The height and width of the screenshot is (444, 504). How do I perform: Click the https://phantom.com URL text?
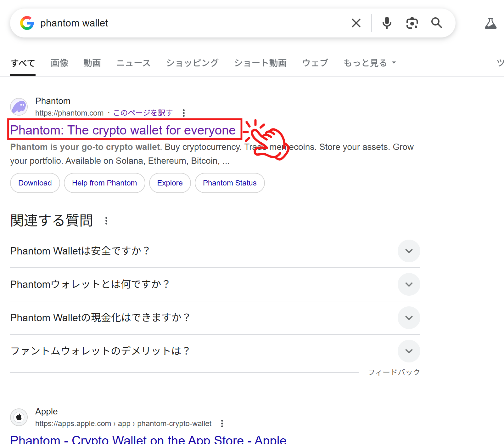click(69, 113)
